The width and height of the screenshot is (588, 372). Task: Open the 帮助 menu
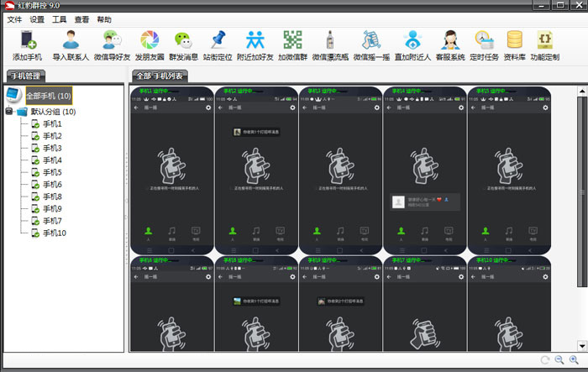coord(104,19)
